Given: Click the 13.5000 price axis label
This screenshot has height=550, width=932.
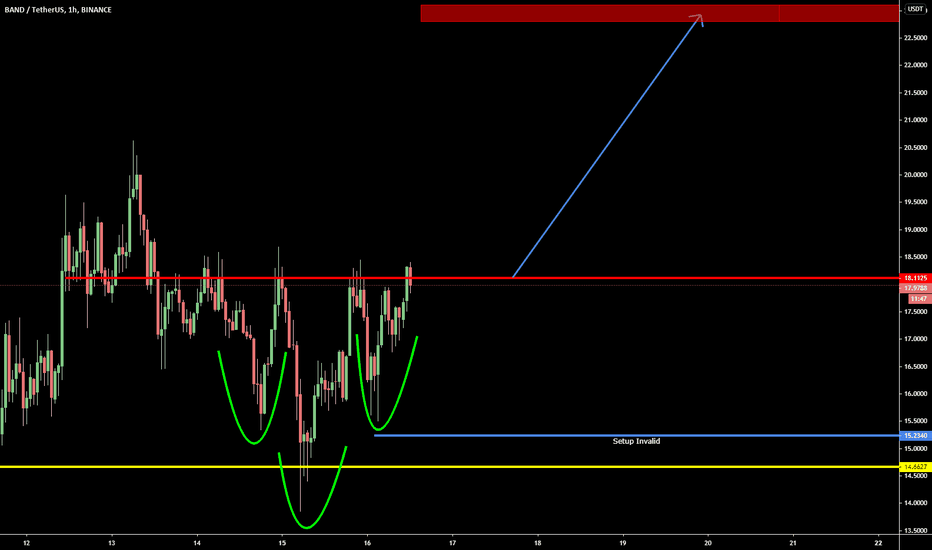Looking at the screenshot, I should pos(915,530).
